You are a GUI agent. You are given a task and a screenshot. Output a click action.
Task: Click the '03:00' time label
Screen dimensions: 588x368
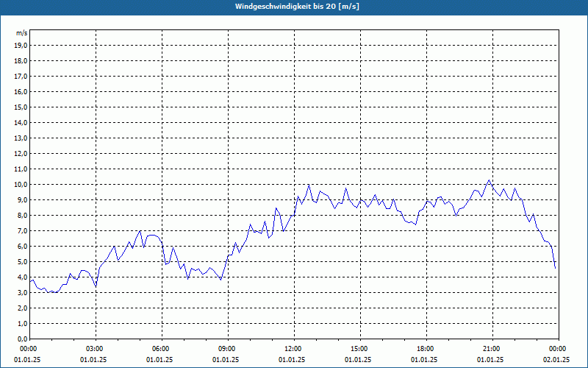[96, 349]
